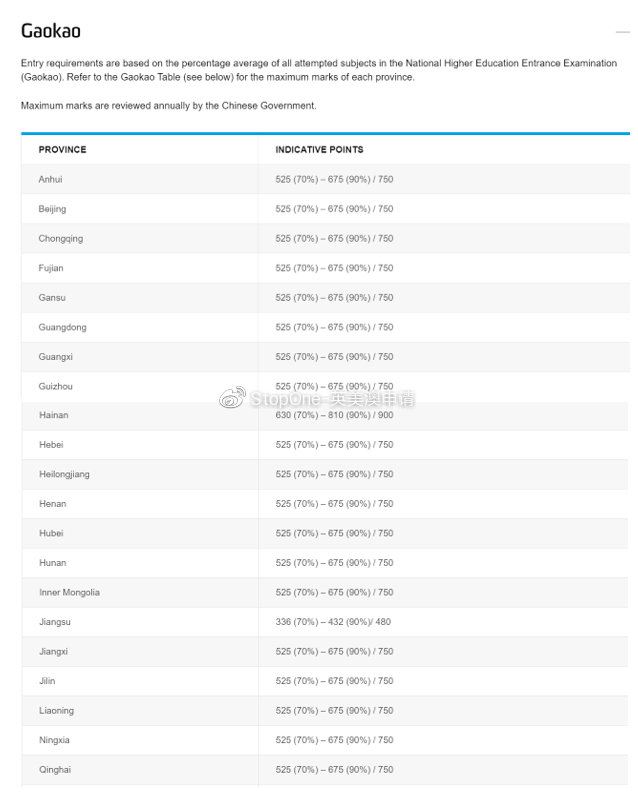This screenshot has width=638, height=797.
Task: Click the Inner Mongolia row label
Action: pos(70,592)
